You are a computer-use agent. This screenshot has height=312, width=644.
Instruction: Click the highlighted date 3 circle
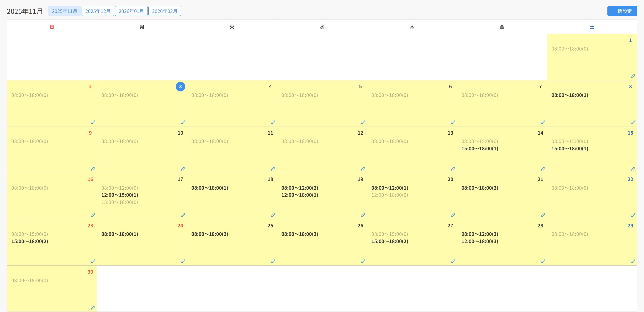coord(180,87)
